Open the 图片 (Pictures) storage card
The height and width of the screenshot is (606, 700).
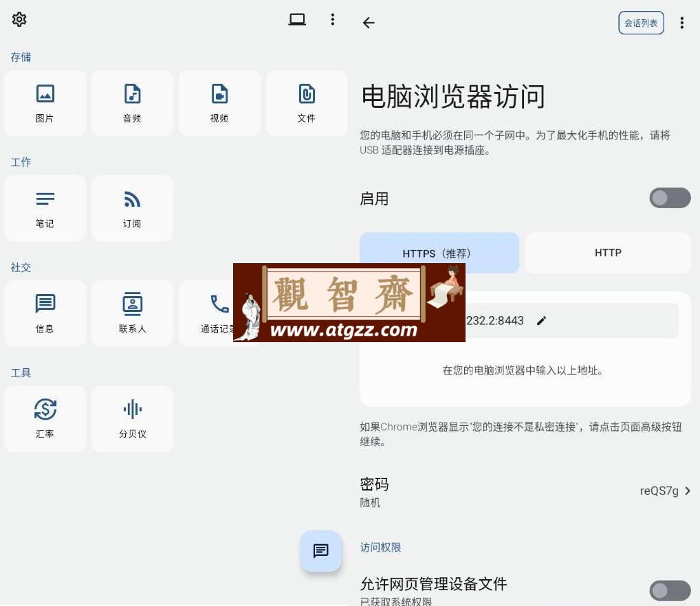45,103
